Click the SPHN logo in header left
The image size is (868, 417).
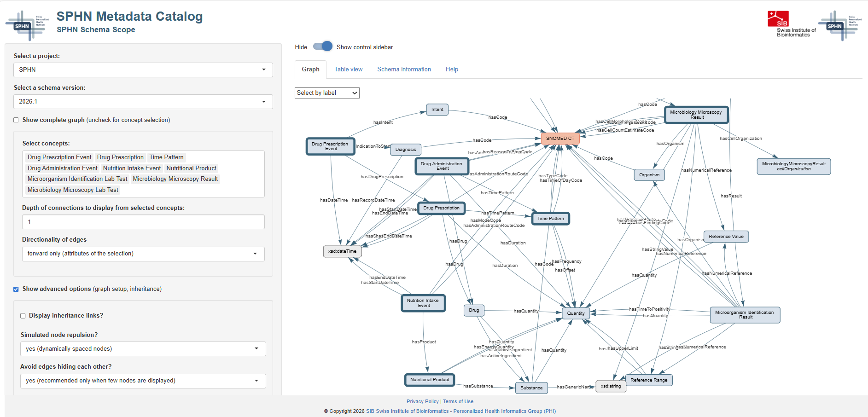point(27,26)
